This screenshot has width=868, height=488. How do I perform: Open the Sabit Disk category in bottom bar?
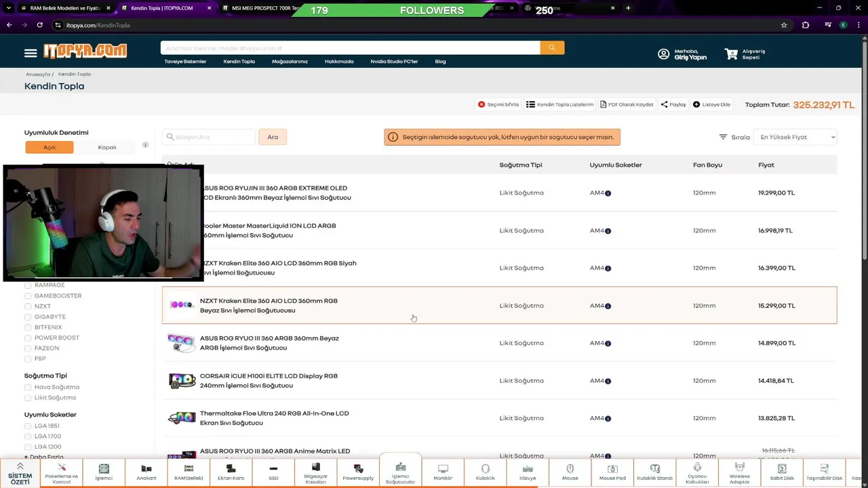point(782,472)
